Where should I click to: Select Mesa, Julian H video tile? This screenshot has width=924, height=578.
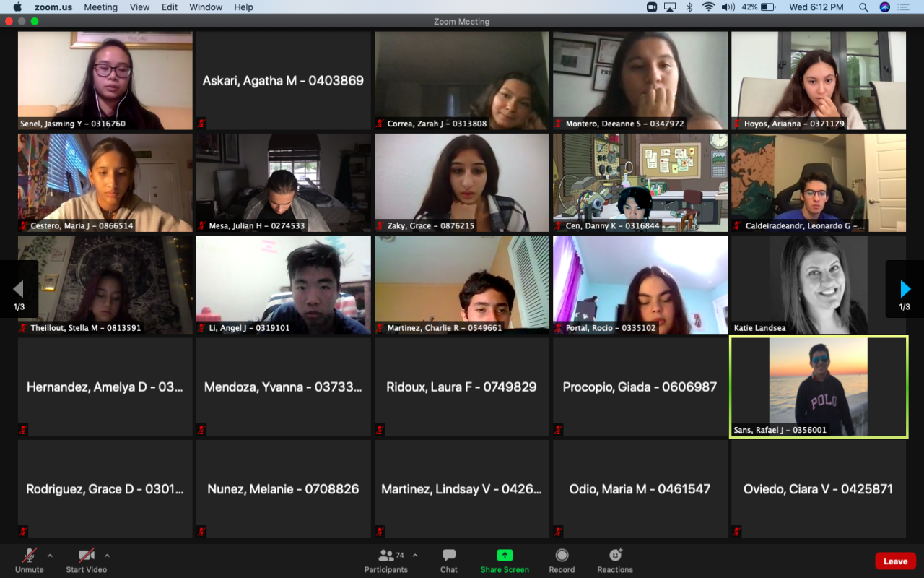pos(284,183)
